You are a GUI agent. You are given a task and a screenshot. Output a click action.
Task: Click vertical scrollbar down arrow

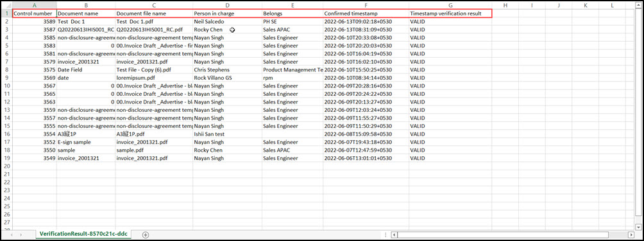tap(638, 227)
